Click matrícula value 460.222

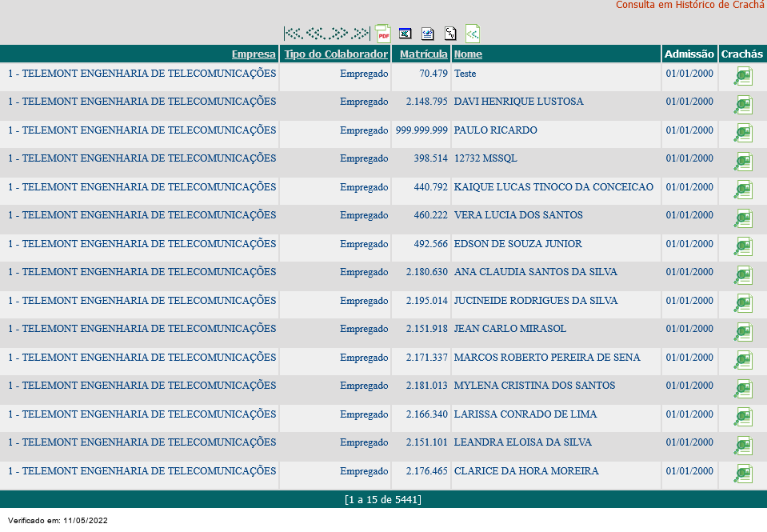[430, 215]
